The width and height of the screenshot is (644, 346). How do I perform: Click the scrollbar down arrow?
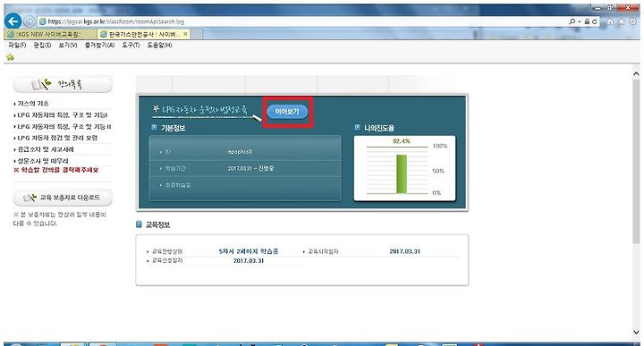click(x=636, y=333)
